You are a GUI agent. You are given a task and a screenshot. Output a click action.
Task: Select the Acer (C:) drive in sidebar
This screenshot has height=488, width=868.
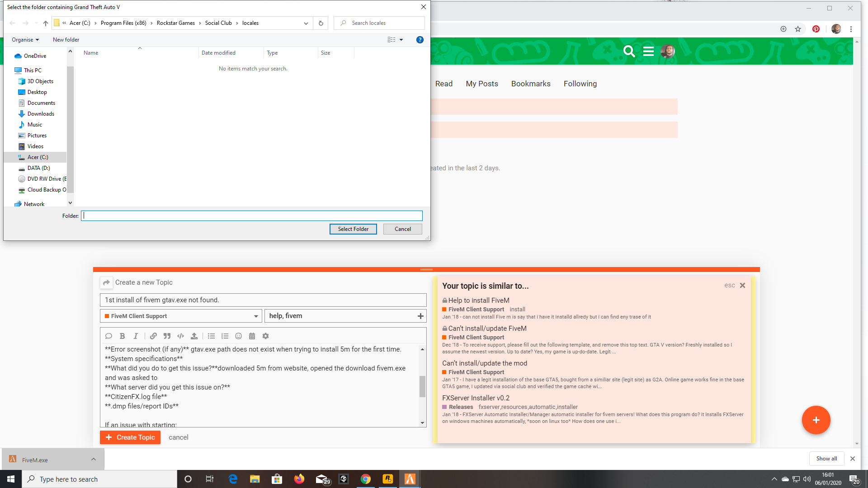pyautogui.click(x=37, y=157)
